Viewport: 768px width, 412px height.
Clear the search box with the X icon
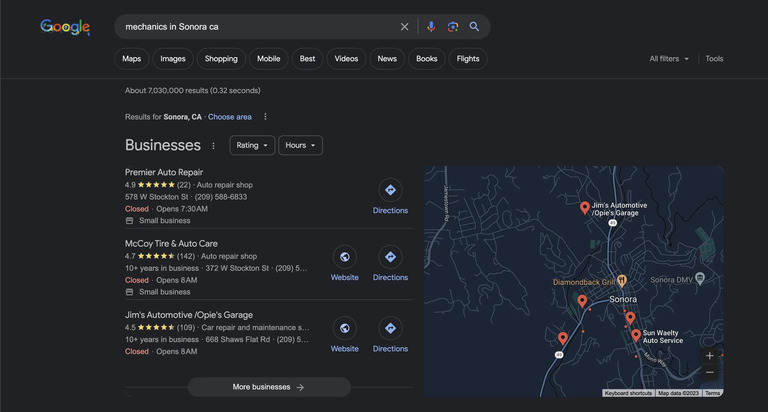405,27
